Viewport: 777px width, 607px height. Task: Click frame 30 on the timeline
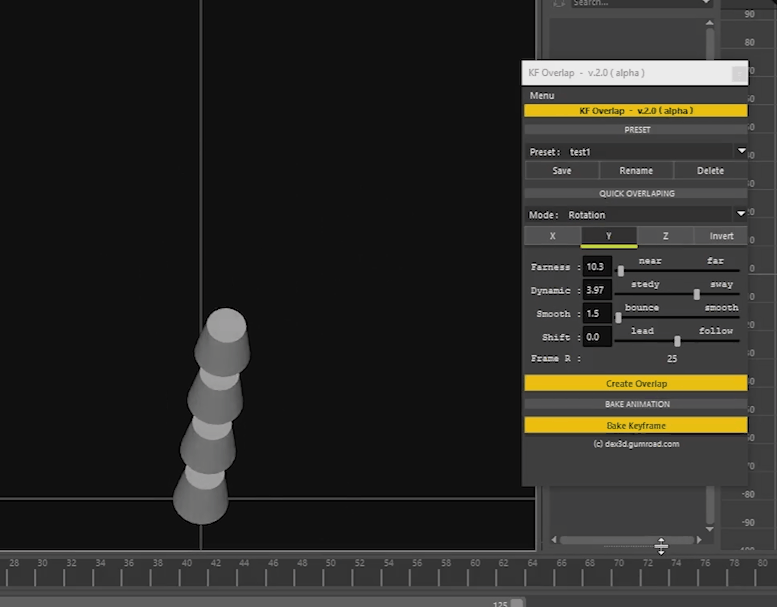coord(43,563)
